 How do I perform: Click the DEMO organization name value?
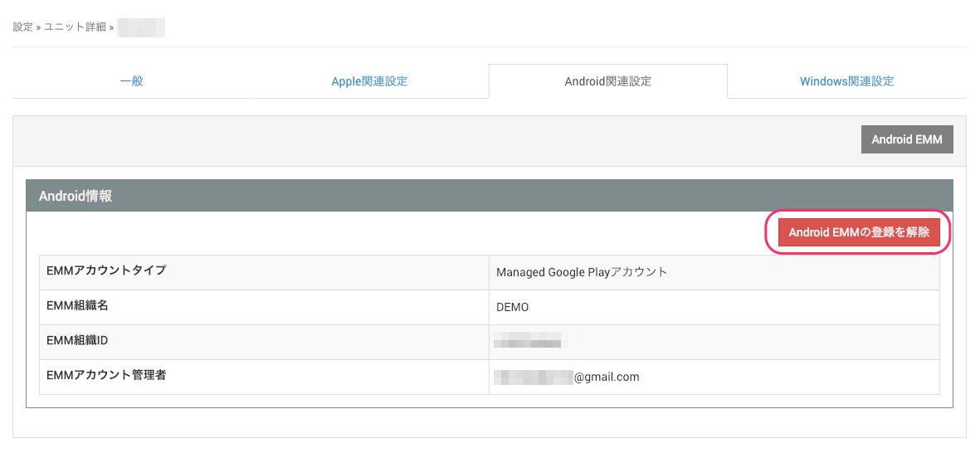click(x=512, y=307)
